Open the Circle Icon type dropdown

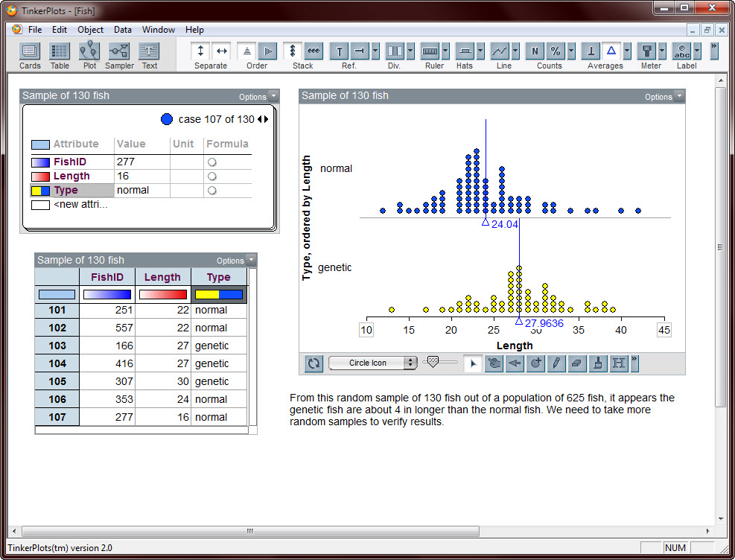click(373, 363)
